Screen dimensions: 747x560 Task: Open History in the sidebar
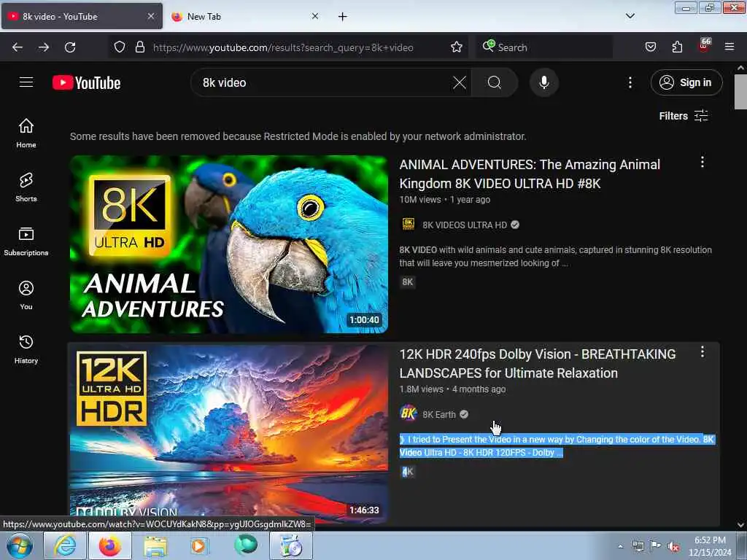26,349
